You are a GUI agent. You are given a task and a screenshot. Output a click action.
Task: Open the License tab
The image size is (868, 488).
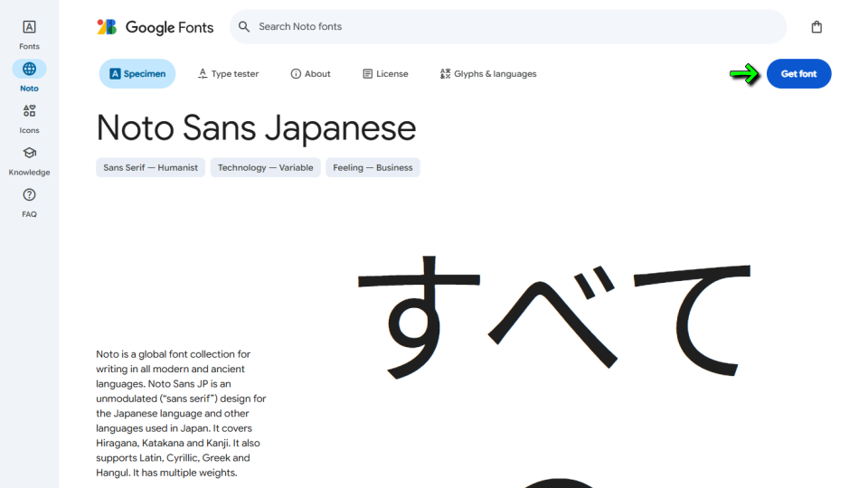point(385,73)
